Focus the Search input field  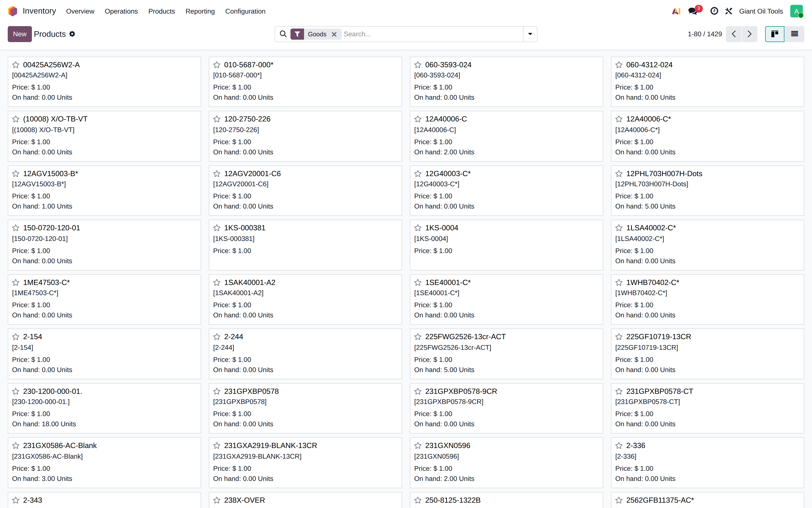pos(432,34)
